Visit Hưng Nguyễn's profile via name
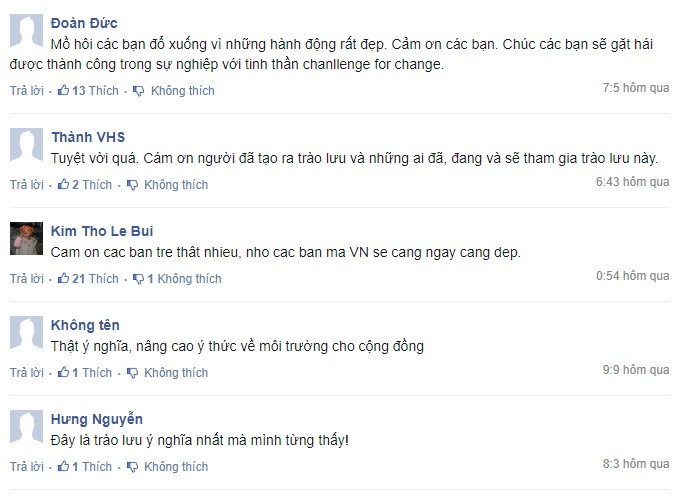 (96, 419)
